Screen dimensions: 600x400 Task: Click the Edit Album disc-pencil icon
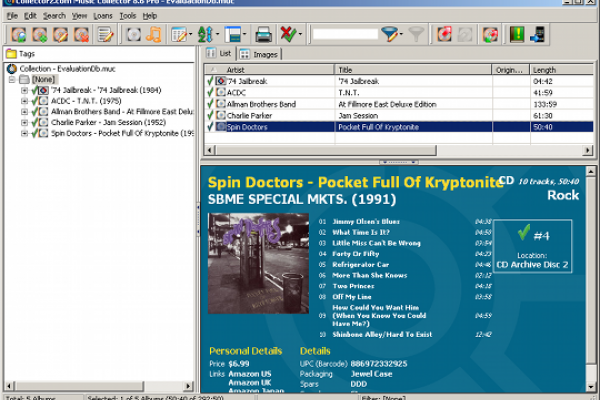click(x=60, y=35)
